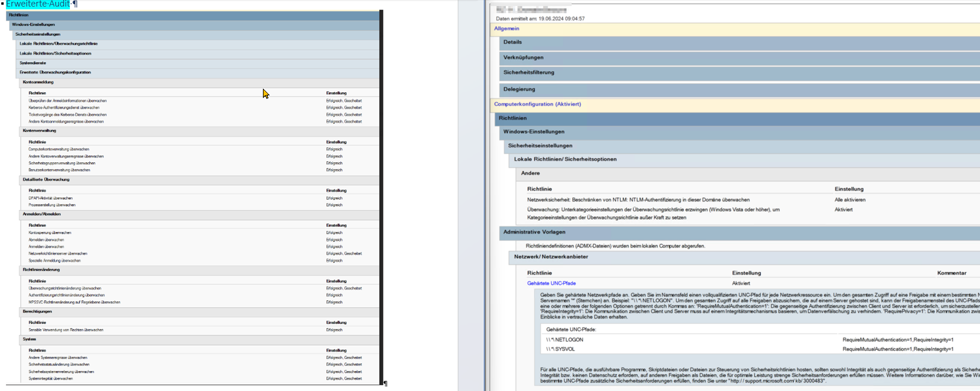The image size is (980, 391).
Task: Click RequireMutualAuthentication value in the SYSVOL row
Action: coord(898,349)
